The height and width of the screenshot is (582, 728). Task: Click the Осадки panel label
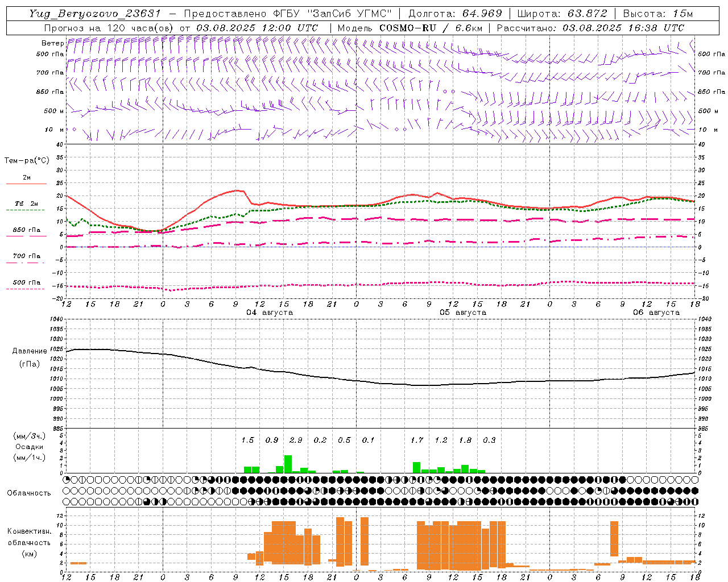click(x=30, y=447)
